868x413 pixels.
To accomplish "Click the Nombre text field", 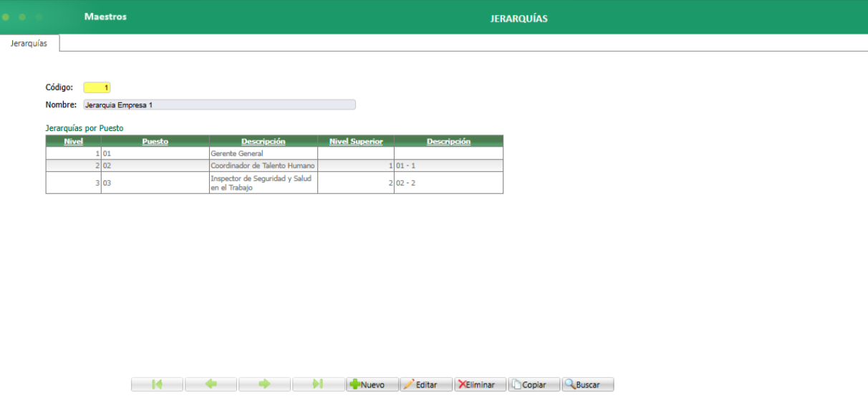I will click(218, 104).
